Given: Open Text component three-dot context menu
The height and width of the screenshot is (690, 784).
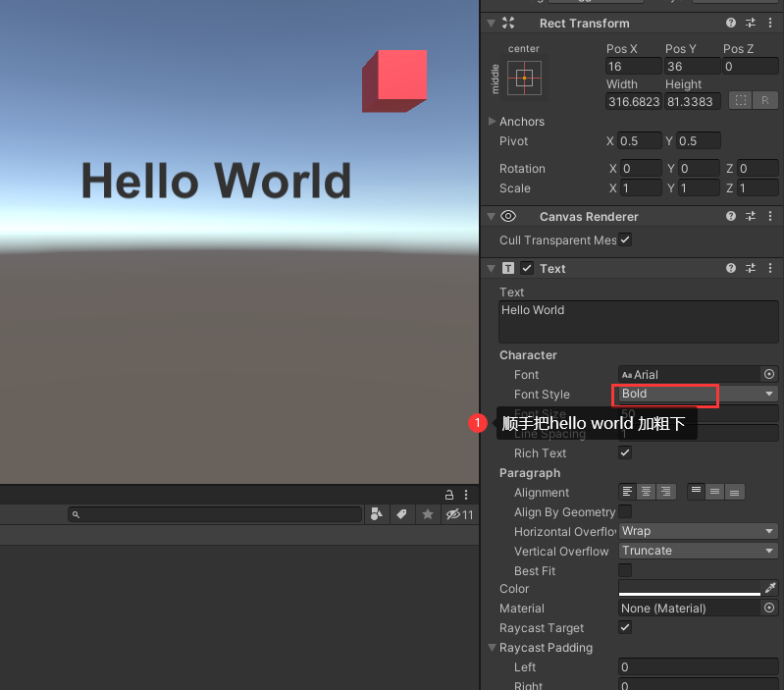Looking at the screenshot, I should point(770,268).
